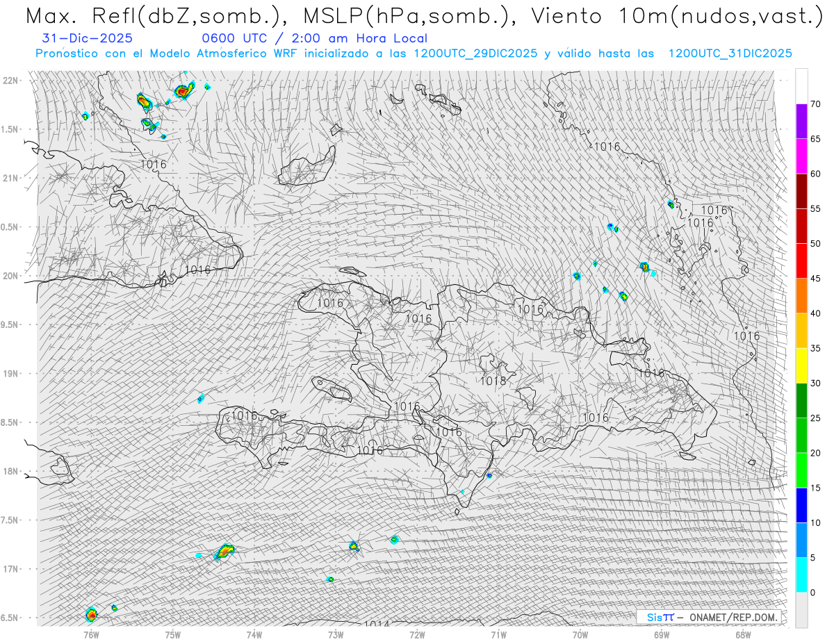This screenshot has height=644, width=834.
Task: Click the colorbar label '55'
Action: tap(815, 208)
